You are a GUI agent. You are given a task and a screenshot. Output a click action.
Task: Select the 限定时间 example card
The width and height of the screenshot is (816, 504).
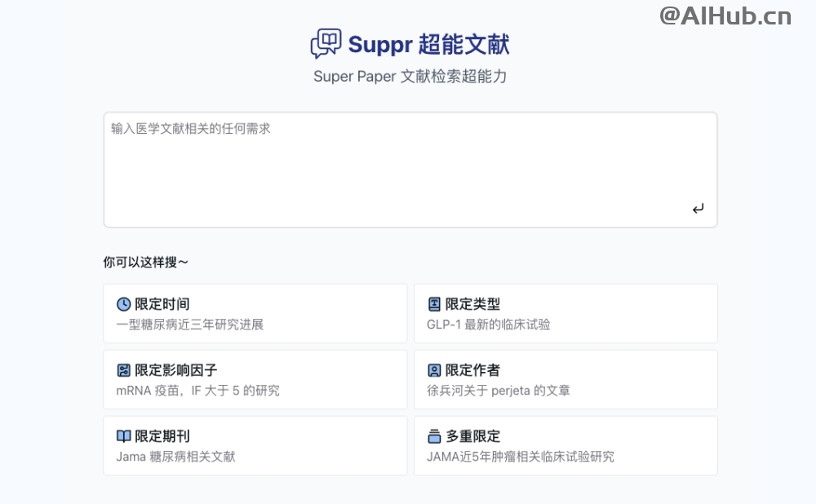click(255, 314)
